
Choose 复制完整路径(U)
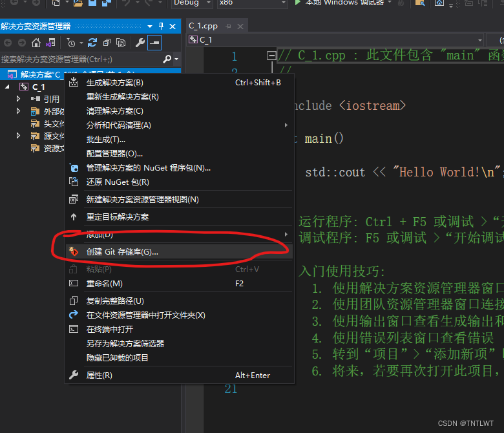(x=180, y=301)
